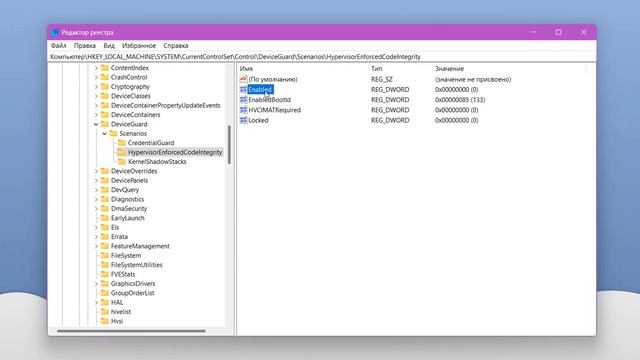Image resolution: width=640 pixels, height=360 pixels.
Task: Click the DmaSecurity folder icon
Action: point(105,209)
